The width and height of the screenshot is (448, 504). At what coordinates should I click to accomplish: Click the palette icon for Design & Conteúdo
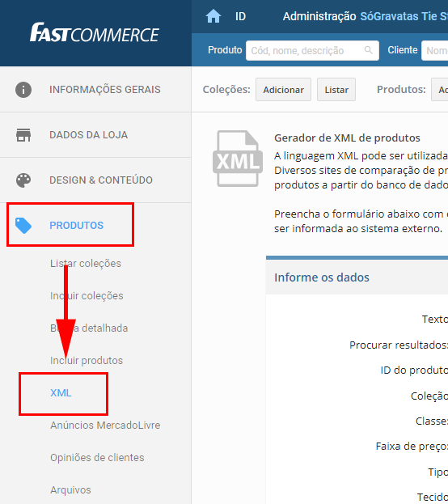pos(23,180)
